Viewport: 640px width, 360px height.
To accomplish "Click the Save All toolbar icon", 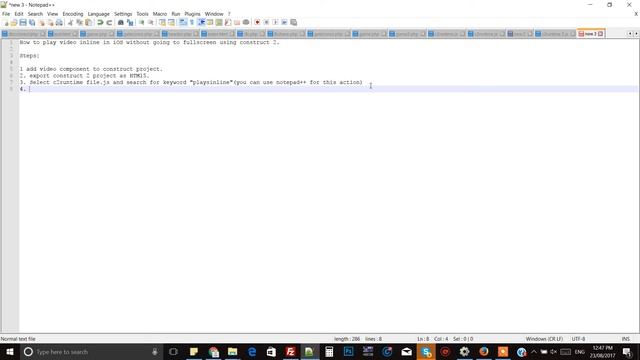I will pyautogui.click(x=32, y=22).
